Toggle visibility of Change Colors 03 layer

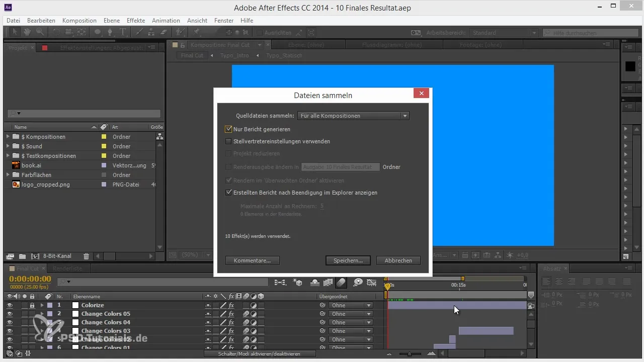point(10,331)
